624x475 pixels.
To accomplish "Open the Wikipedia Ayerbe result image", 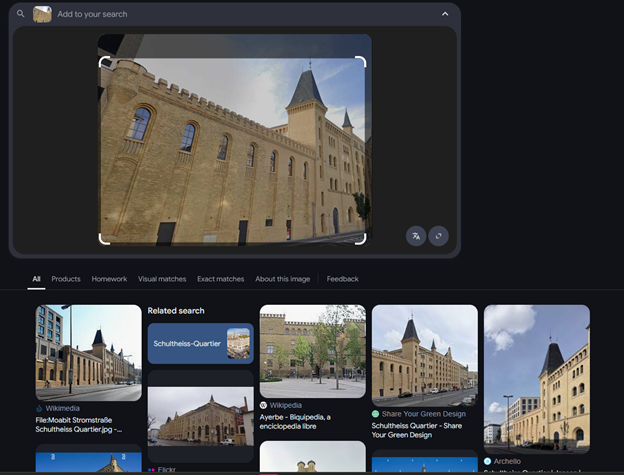I will pyautogui.click(x=313, y=351).
